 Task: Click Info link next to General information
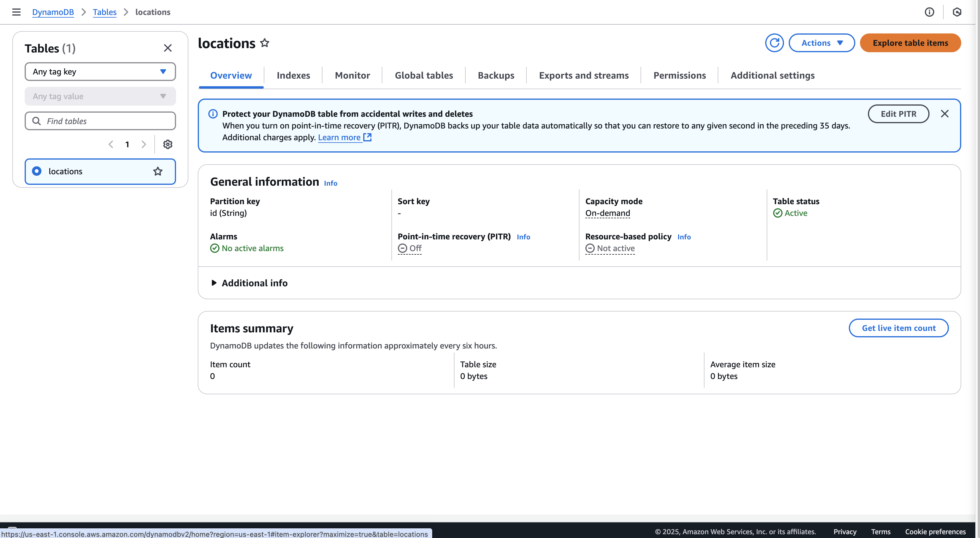331,183
